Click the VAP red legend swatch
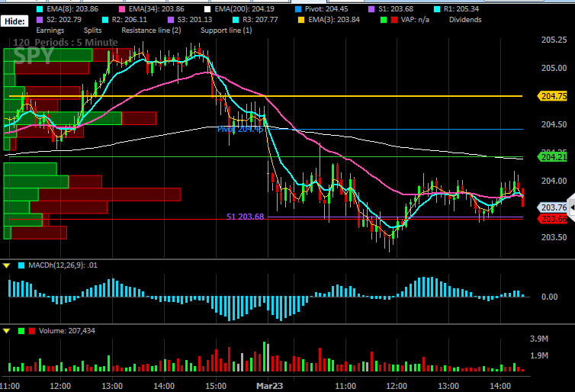Image resolution: width=575 pixels, height=392 pixels. click(x=394, y=20)
